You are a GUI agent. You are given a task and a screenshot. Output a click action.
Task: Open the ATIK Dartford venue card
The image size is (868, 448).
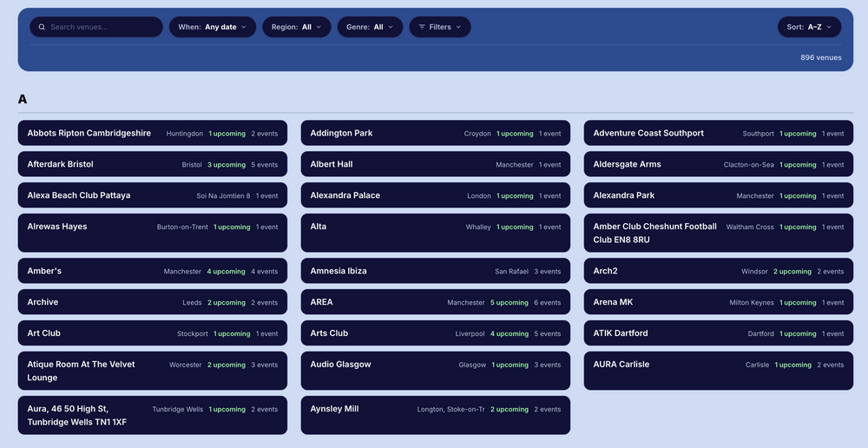[x=719, y=333]
